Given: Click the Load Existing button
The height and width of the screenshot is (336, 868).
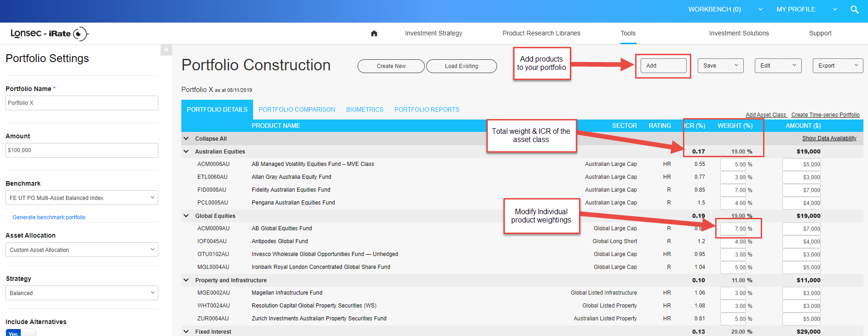Looking at the screenshot, I should (x=461, y=66).
